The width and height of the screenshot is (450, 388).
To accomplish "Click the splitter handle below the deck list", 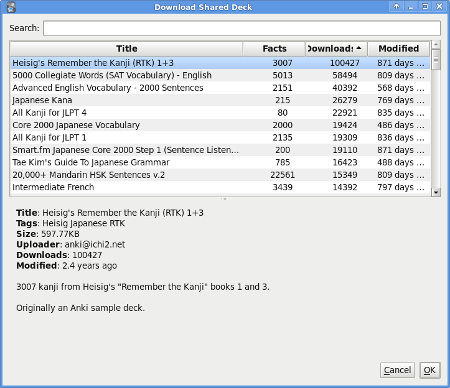I will click(x=225, y=199).
